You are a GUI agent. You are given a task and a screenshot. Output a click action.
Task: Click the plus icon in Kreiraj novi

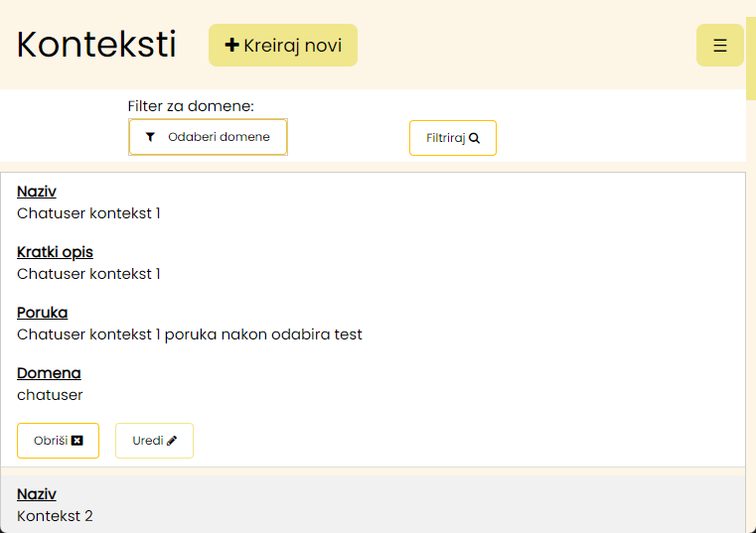[x=231, y=45]
